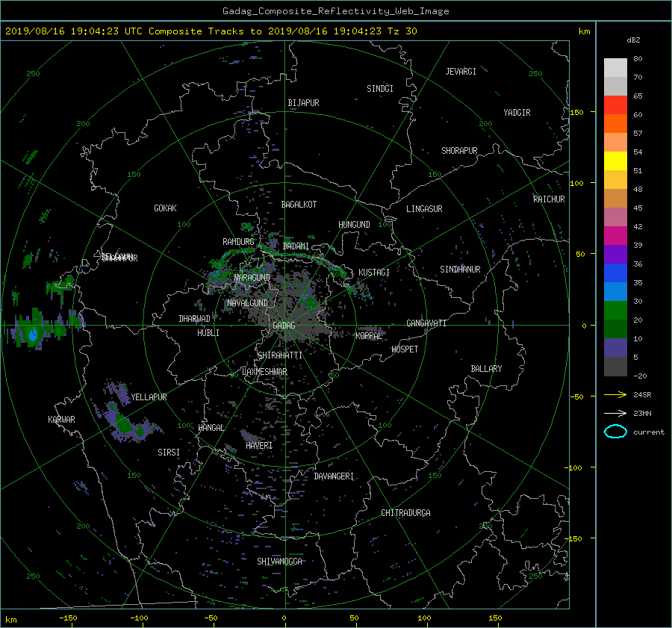The width and height of the screenshot is (672, 628).
Task: Click the CHITRADURGA city label
Action: pos(405,513)
